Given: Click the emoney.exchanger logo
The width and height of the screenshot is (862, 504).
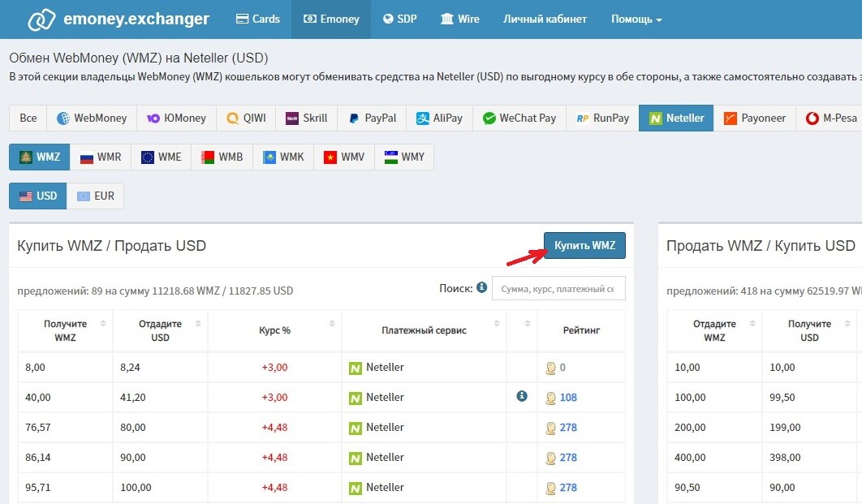Looking at the screenshot, I should pos(119,19).
